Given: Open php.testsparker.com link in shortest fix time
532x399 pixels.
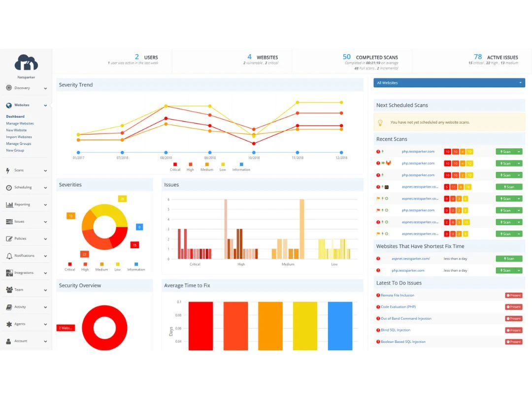Looking at the screenshot, I should (x=408, y=270).
